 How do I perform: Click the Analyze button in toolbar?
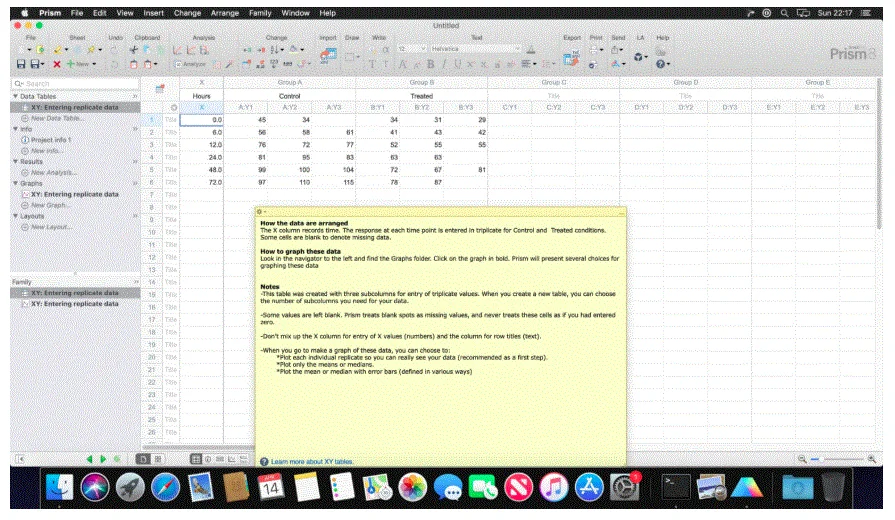[x=190, y=64]
